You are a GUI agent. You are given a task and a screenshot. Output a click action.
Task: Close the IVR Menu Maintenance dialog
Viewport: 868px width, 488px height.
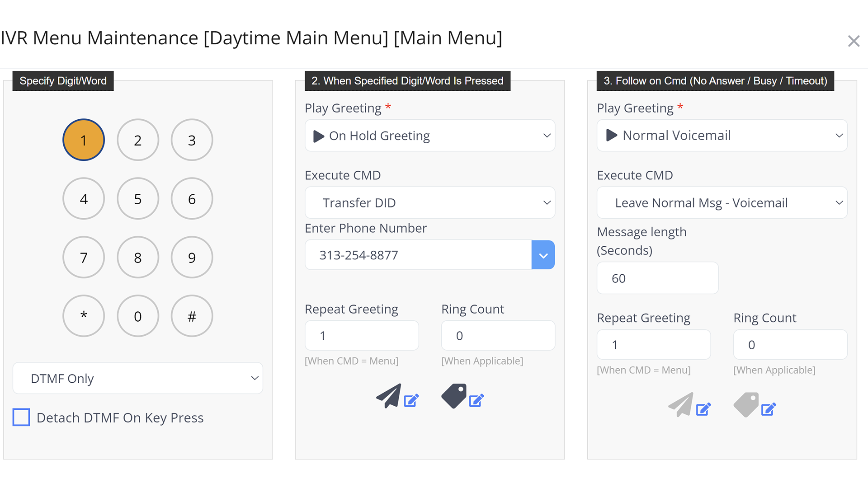854,41
